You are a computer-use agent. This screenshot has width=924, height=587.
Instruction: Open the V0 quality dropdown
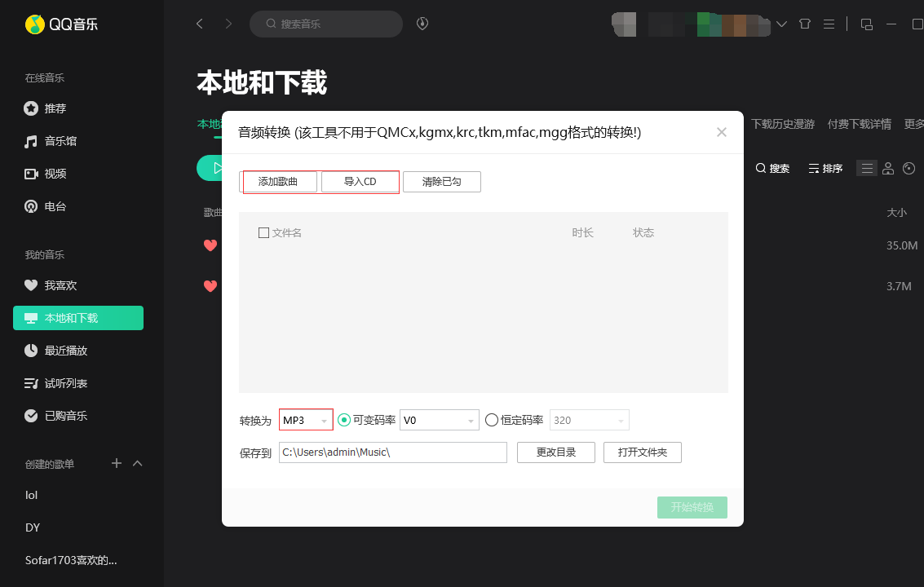439,420
